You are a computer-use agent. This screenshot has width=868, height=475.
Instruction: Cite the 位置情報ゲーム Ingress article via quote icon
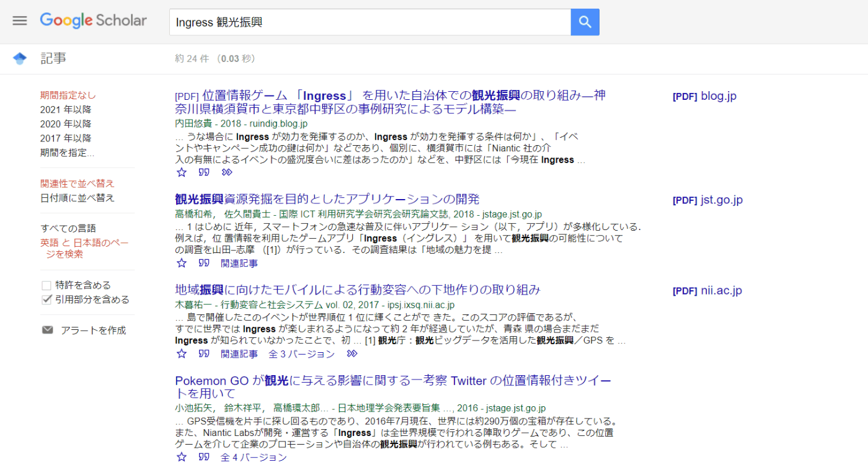click(204, 172)
